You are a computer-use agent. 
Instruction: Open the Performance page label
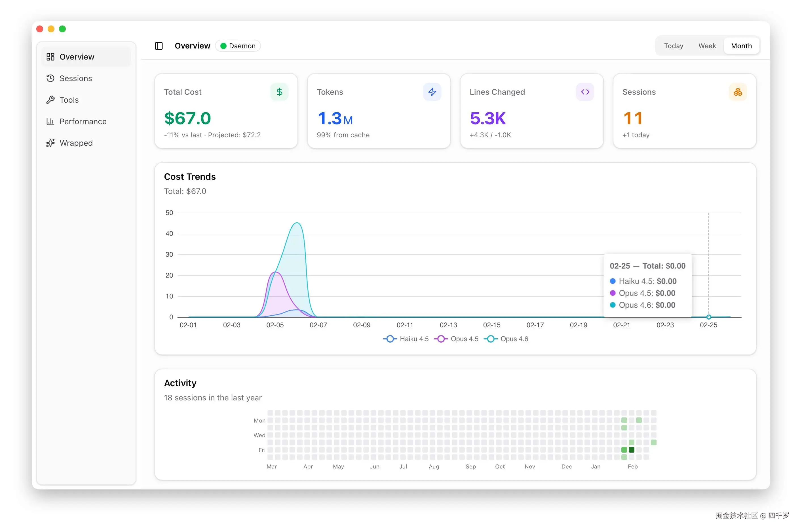[x=83, y=121]
